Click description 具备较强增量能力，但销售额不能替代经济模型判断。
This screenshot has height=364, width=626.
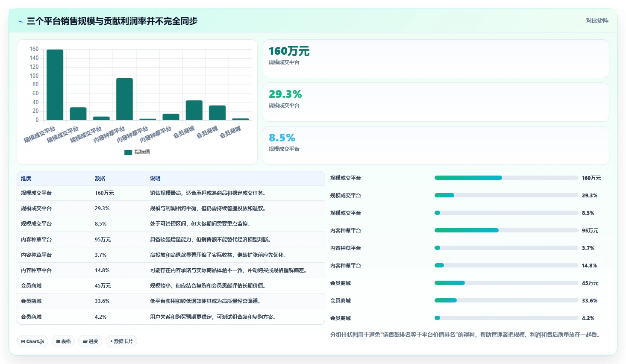tap(211, 240)
